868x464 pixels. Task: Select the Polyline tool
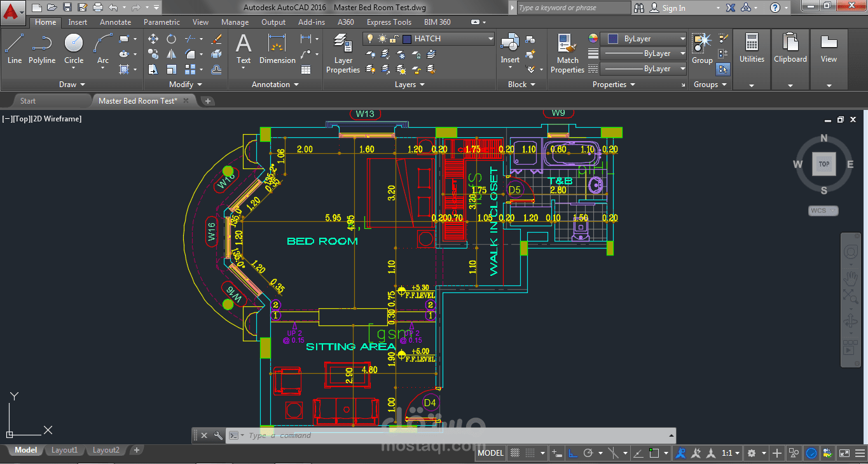tap(42, 49)
